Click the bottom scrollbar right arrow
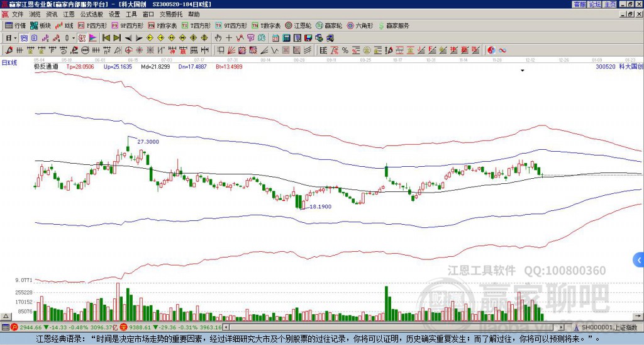644x345 pixels. (562, 327)
